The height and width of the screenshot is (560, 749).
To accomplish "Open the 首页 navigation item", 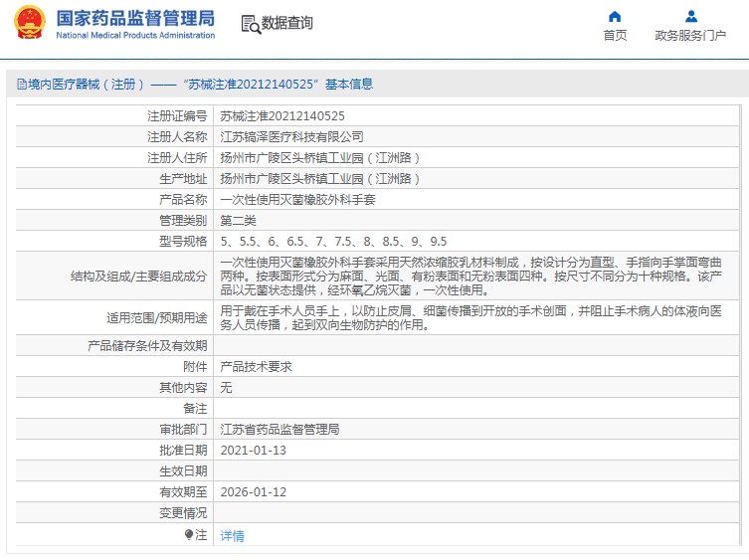I will pyautogui.click(x=615, y=36).
